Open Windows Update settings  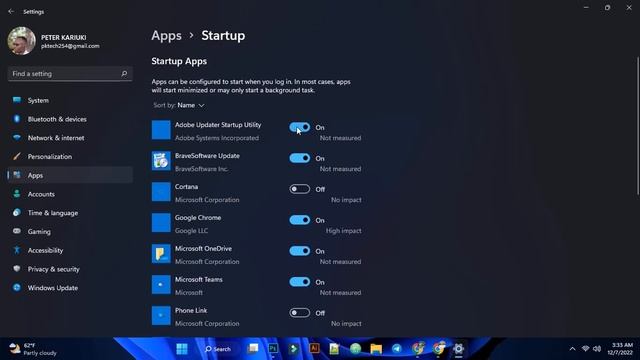[x=70, y=288]
